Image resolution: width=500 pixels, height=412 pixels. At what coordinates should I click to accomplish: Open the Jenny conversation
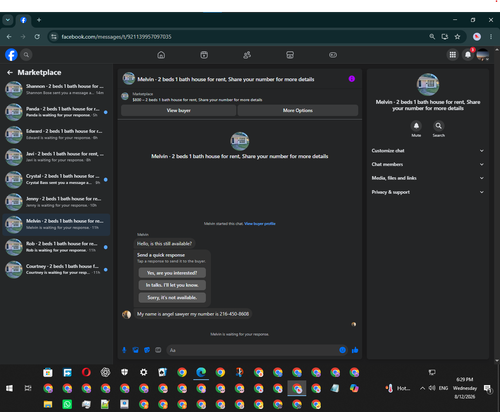tap(56, 202)
